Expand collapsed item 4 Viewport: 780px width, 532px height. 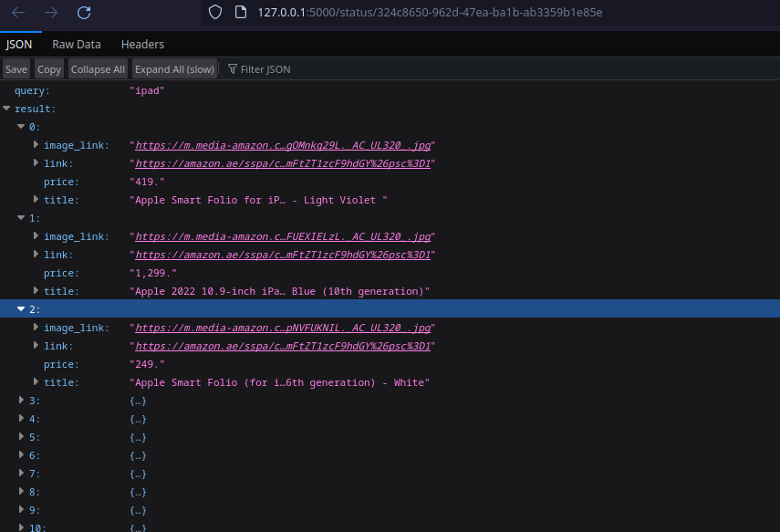click(21, 418)
